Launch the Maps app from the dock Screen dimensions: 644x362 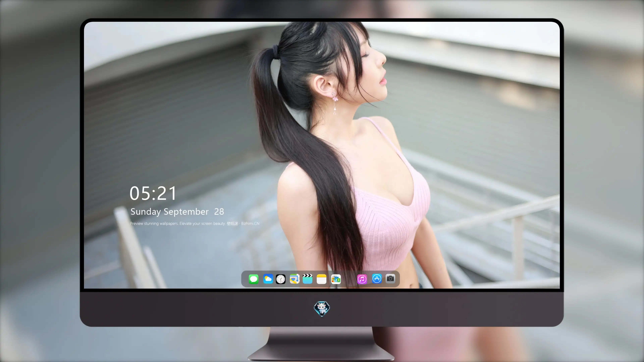click(294, 279)
